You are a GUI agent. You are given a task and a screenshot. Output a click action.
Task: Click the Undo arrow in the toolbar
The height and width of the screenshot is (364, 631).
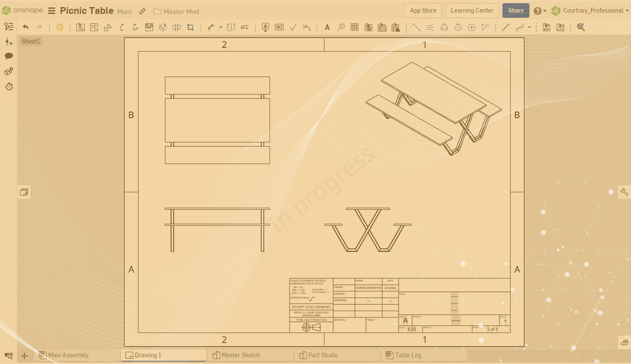pyautogui.click(x=26, y=27)
